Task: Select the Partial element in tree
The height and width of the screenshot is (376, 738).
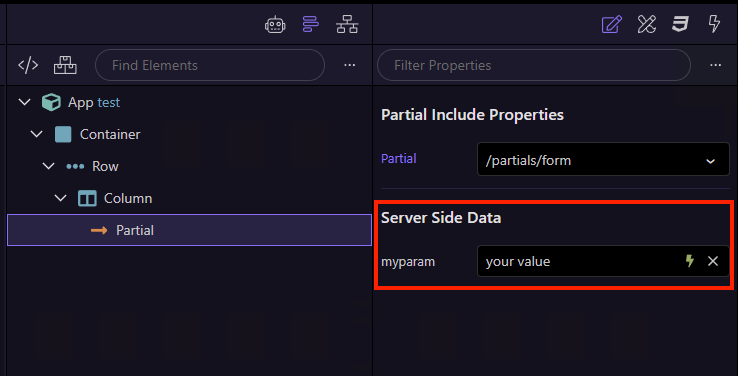Action: coord(189,230)
